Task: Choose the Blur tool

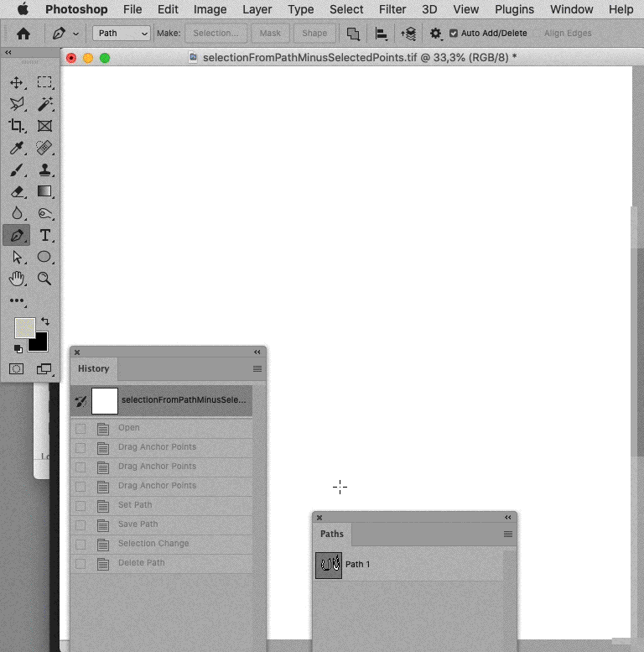Action: pyautogui.click(x=17, y=213)
